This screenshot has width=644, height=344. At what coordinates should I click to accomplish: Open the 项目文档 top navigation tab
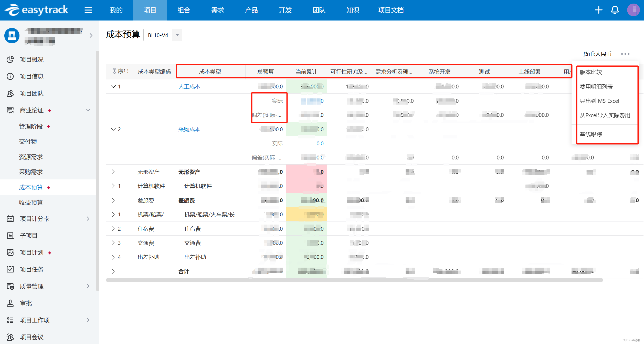coord(391,10)
